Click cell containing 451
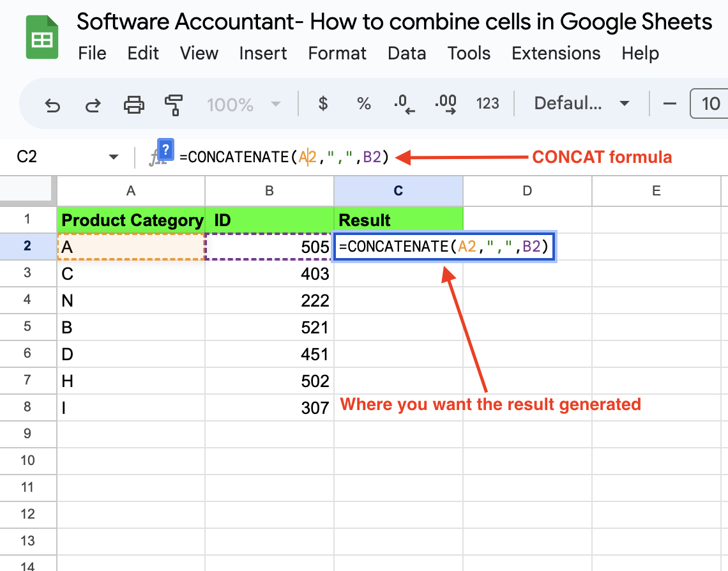This screenshot has height=571, width=728. click(269, 354)
